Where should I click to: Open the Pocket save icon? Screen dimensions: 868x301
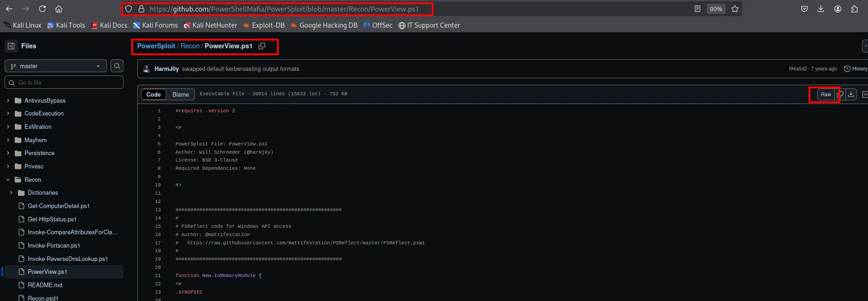pyautogui.click(x=804, y=9)
